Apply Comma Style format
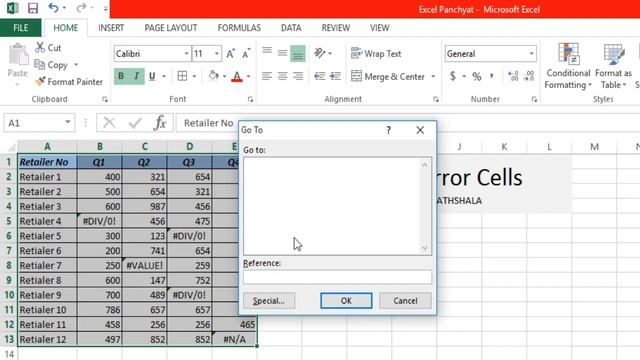This screenshot has width=640, height=360. tap(492, 76)
